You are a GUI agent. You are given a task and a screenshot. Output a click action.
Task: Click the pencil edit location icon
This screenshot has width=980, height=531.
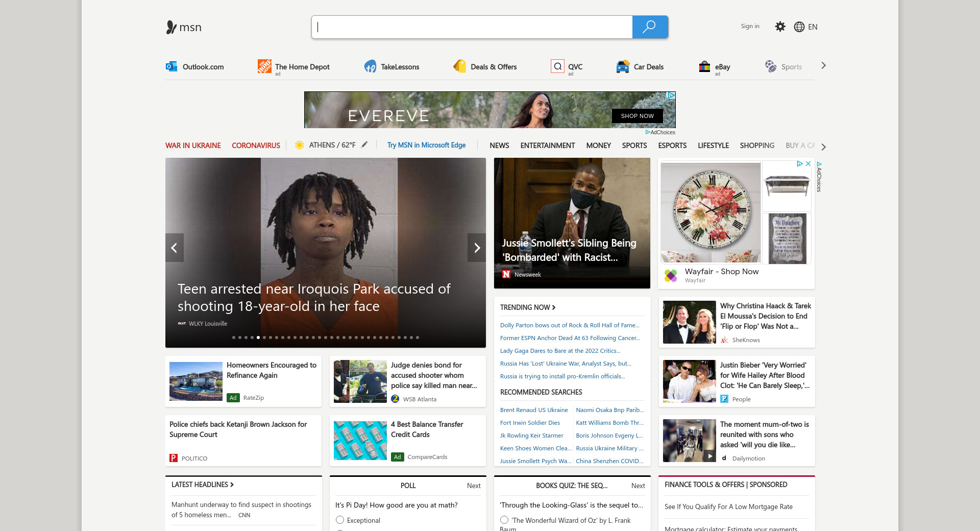pos(364,145)
